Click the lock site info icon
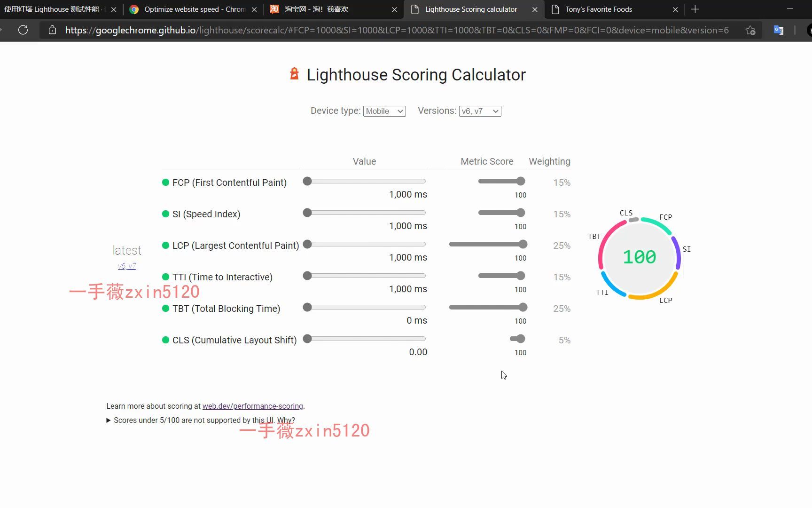The image size is (812, 508). 52,30
